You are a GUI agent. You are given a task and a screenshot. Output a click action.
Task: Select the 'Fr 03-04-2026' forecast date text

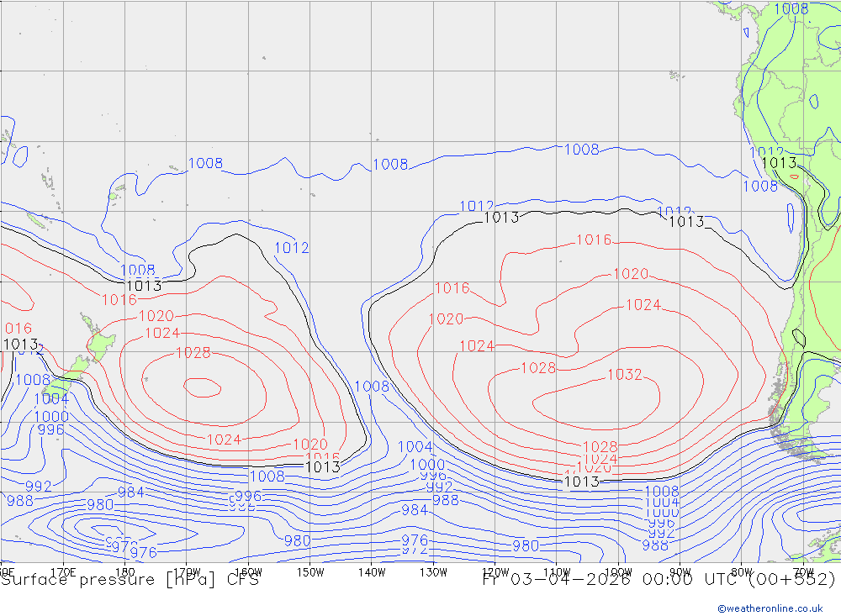pos(555,579)
